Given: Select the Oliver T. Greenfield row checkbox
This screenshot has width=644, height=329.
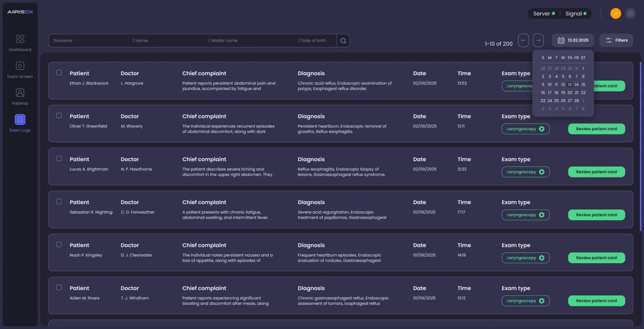Looking at the screenshot, I should [x=59, y=115].
